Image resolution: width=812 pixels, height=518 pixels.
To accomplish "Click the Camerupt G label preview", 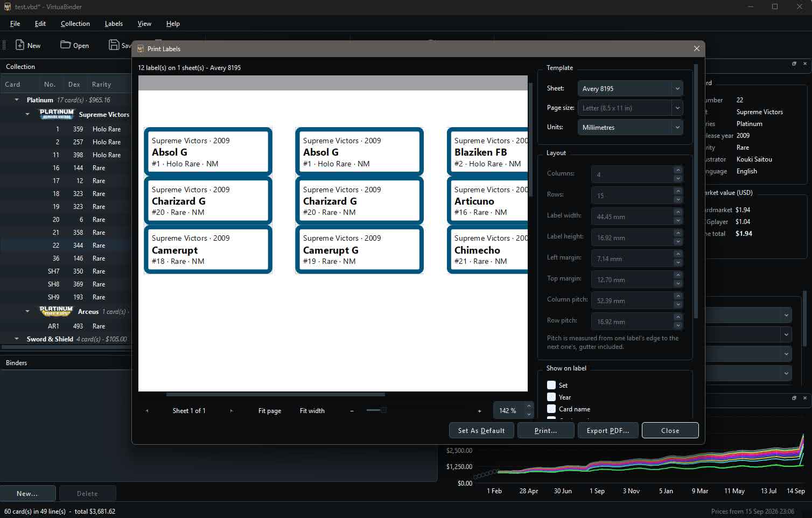I will tap(359, 250).
